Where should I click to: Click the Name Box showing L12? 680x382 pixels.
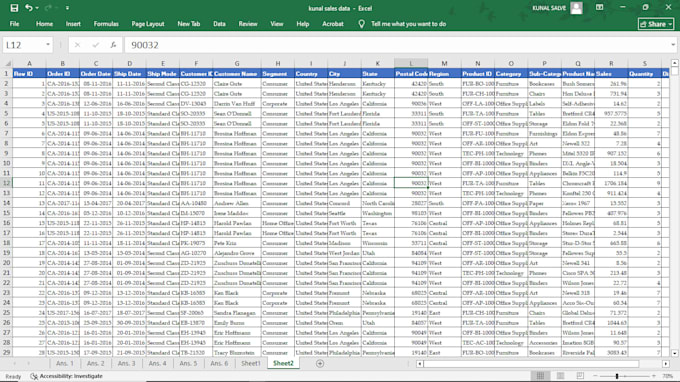point(23,45)
